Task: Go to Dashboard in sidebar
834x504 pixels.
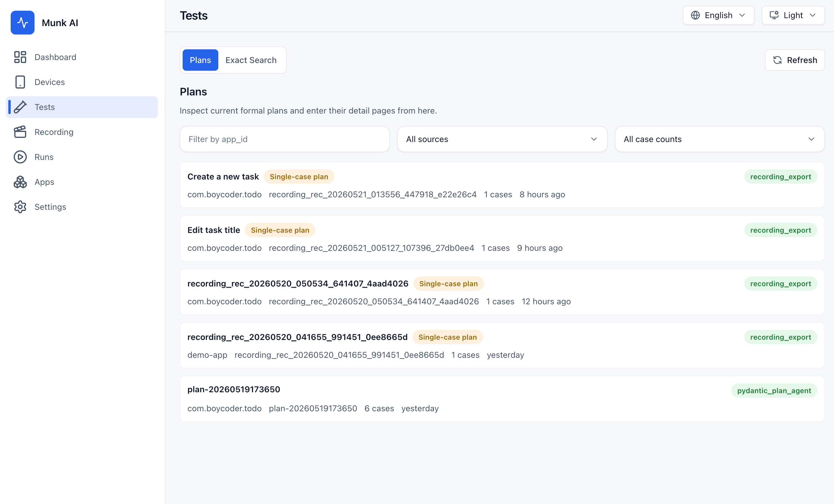Action: pyautogui.click(x=82, y=57)
